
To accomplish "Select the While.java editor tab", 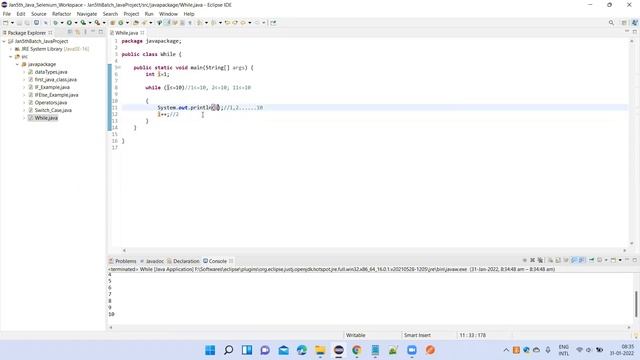I will coord(127,33).
